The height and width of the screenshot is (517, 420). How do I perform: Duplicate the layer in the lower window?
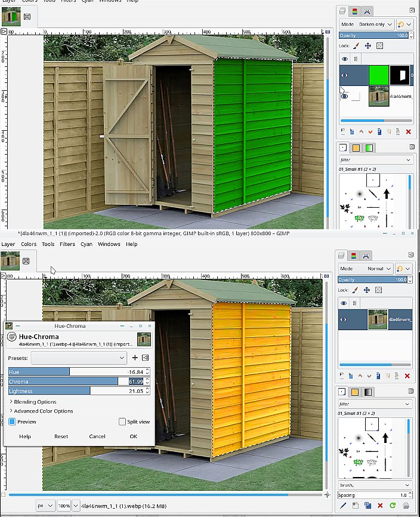378,376
